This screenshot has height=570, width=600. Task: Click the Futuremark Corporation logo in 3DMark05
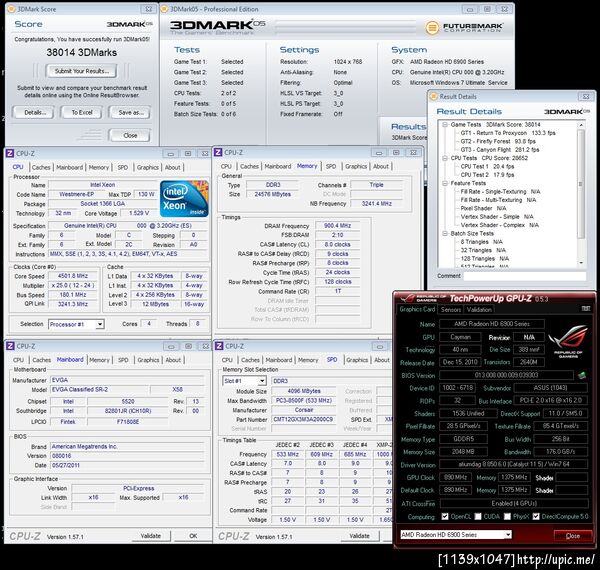point(464,28)
